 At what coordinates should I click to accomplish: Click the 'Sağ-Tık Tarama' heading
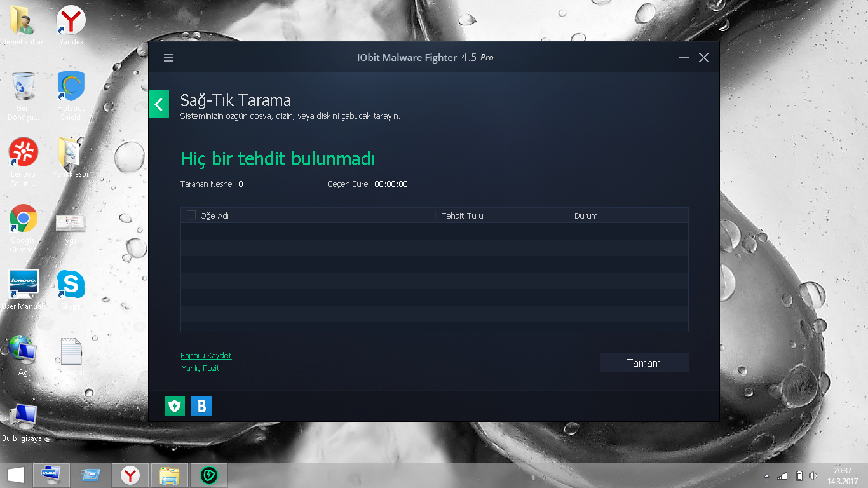pos(236,100)
